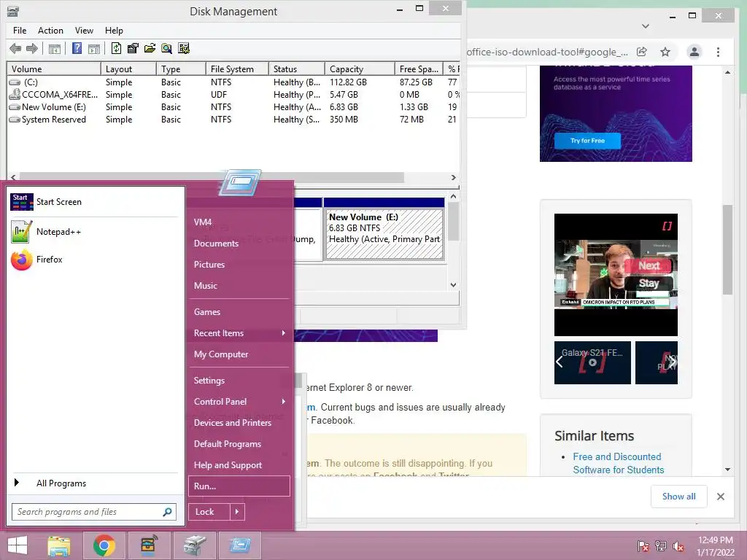Click right scroll arrow of volume list
The image size is (747, 560).
[x=454, y=177]
